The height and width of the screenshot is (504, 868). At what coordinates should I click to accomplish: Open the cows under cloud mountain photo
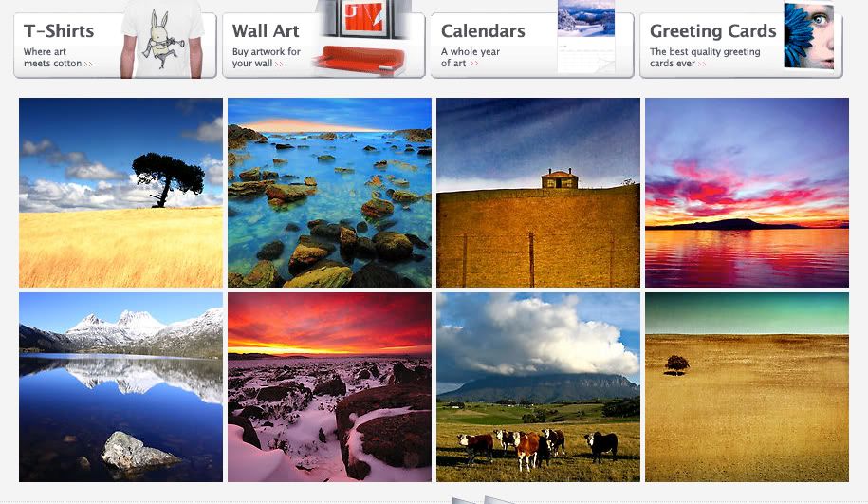(x=538, y=387)
